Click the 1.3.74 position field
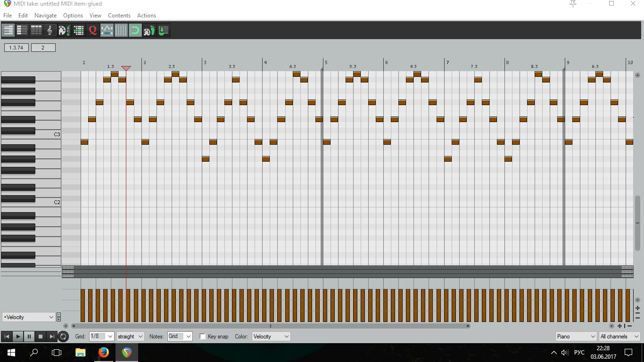This screenshot has height=362, width=644. pos(17,48)
